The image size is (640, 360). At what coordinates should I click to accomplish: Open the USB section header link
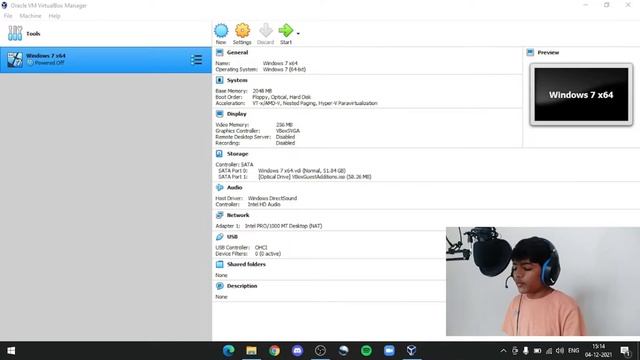(x=232, y=237)
